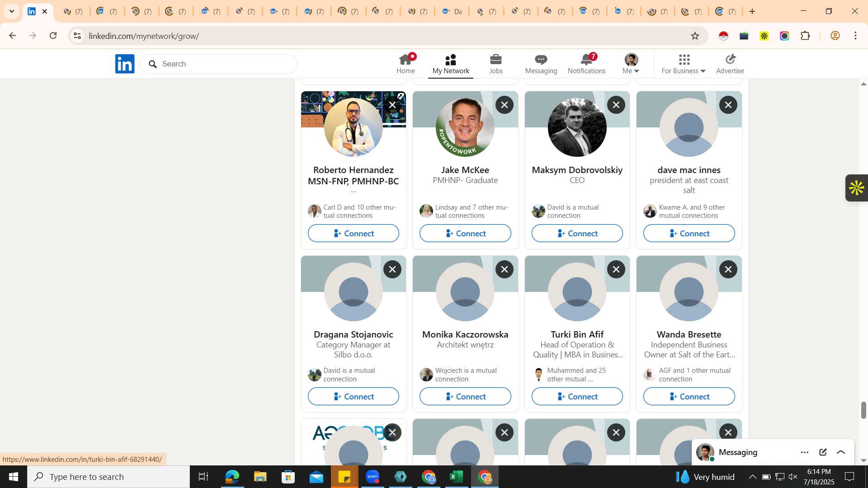Connect with Turki Bin Afif
The height and width of the screenshot is (488, 868).
pos(577,396)
